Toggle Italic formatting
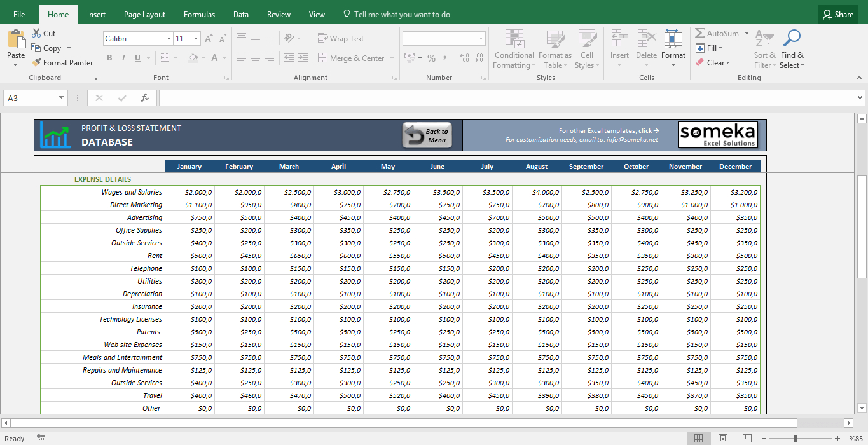This screenshot has width=868, height=445. (x=123, y=58)
